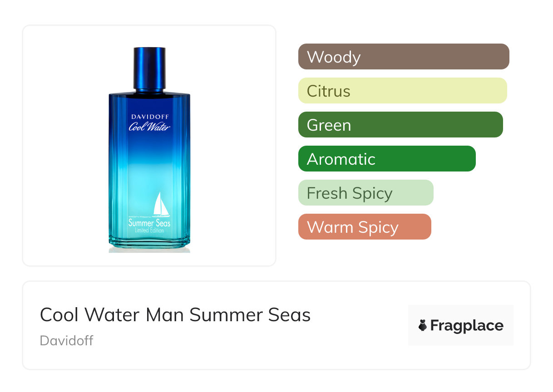
Task: Select the Citrus accord bar
Action: click(x=402, y=91)
